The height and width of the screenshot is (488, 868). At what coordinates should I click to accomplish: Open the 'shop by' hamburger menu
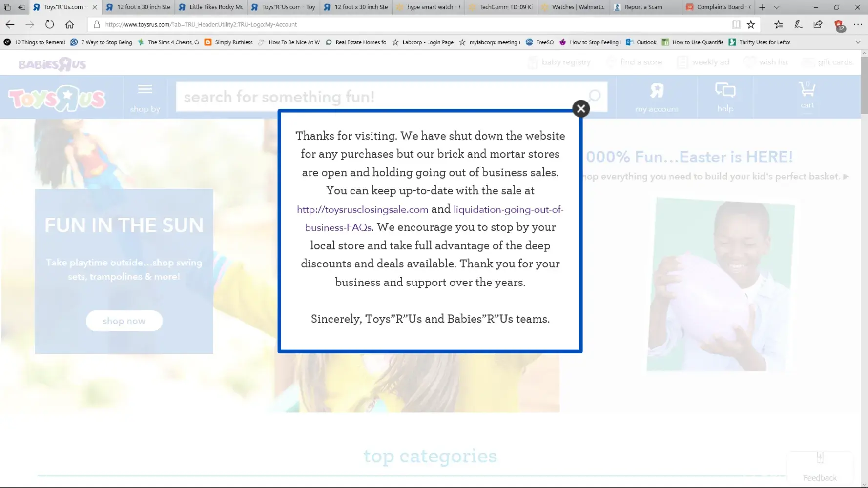point(145,98)
